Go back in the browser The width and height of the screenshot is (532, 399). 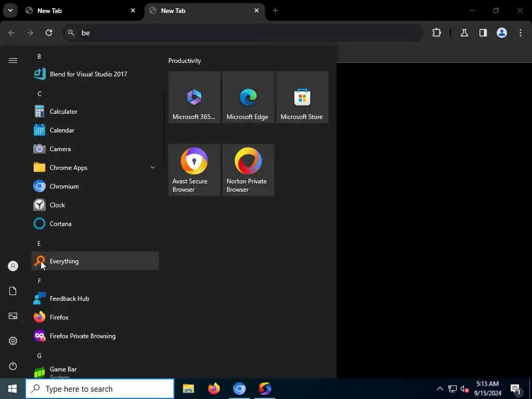pyautogui.click(x=11, y=33)
